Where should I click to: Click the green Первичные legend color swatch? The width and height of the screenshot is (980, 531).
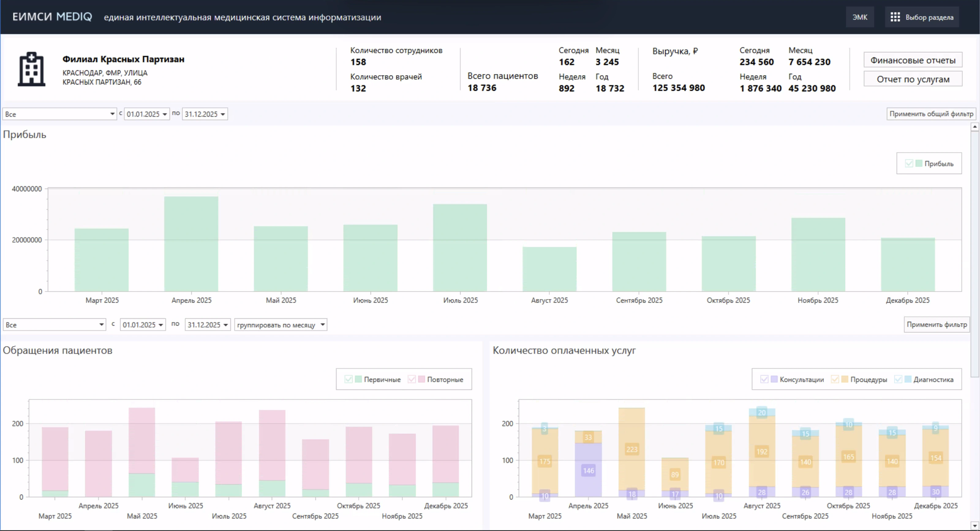click(x=358, y=379)
